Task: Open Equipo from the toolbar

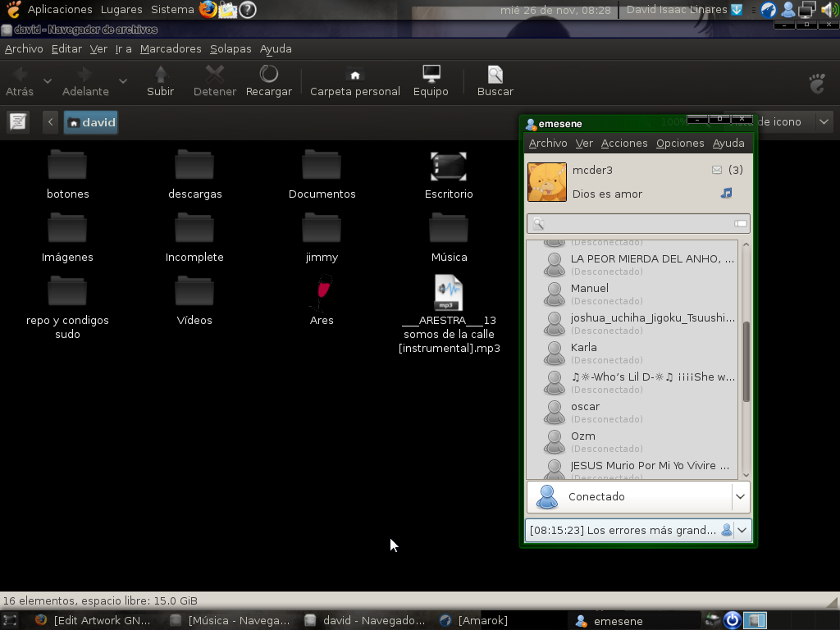Action: pos(431,81)
